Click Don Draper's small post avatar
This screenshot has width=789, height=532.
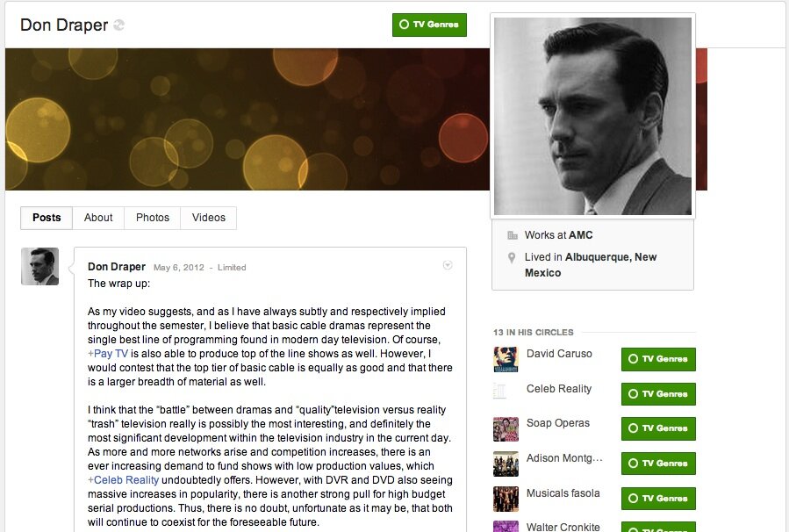coord(39,266)
